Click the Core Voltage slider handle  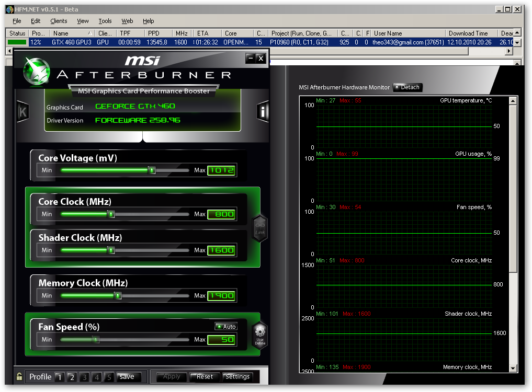coord(152,170)
